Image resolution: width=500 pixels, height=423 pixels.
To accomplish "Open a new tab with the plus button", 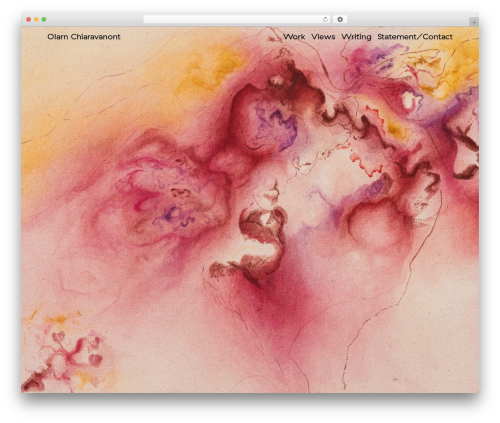I will [474, 22].
